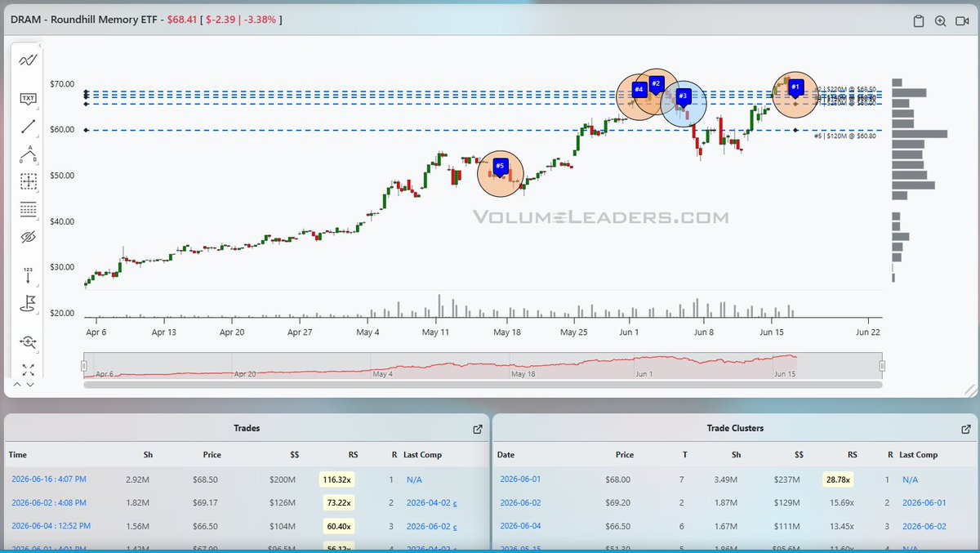Sort Trades by Price column header
Viewport: 980px width, 553px height.
click(212, 454)
